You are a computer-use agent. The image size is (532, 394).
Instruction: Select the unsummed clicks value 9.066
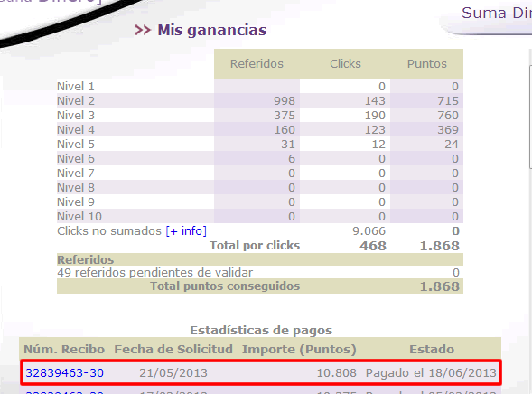(x=369, y=231)
